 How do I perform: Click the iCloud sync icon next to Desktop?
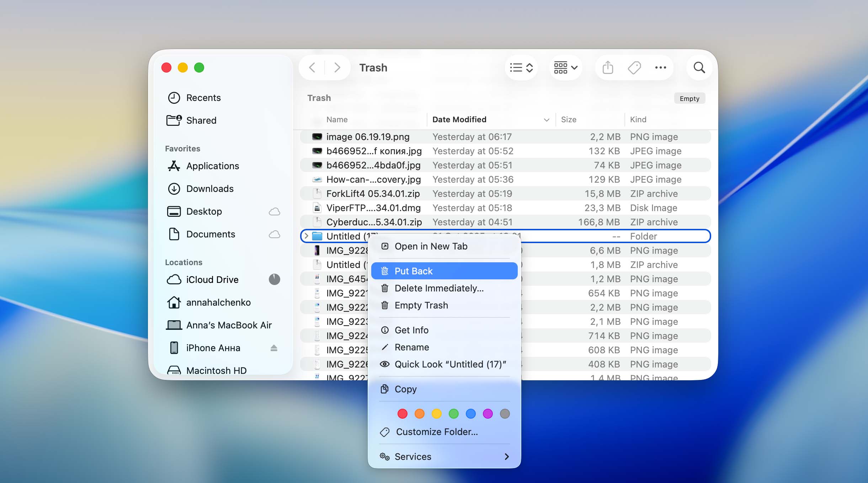pos(274,211)
